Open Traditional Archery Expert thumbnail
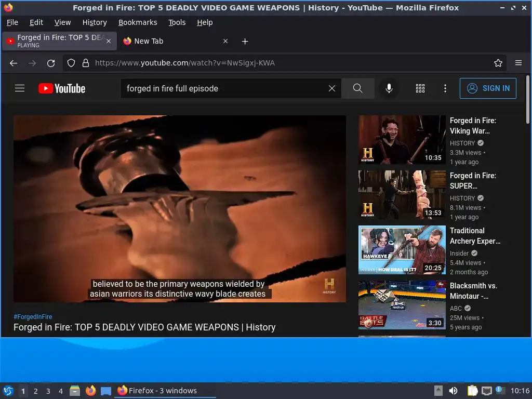Screen dimensions: 532x399 402,250
